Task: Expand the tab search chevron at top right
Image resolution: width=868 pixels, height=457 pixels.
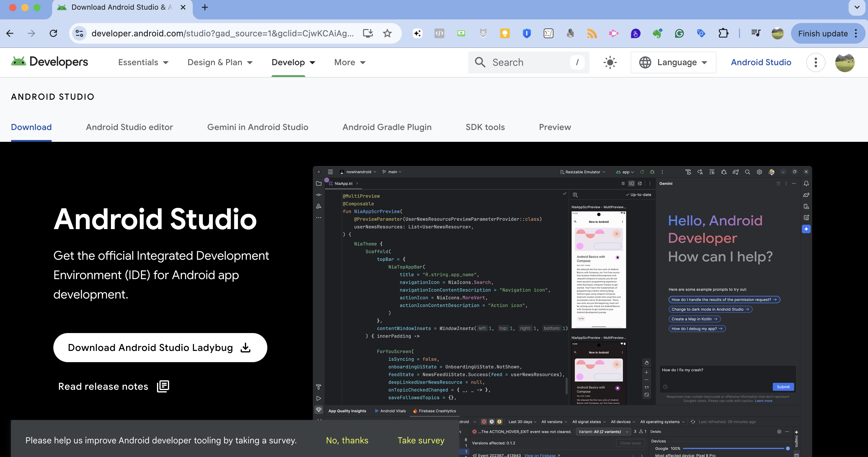Action: 856,7
